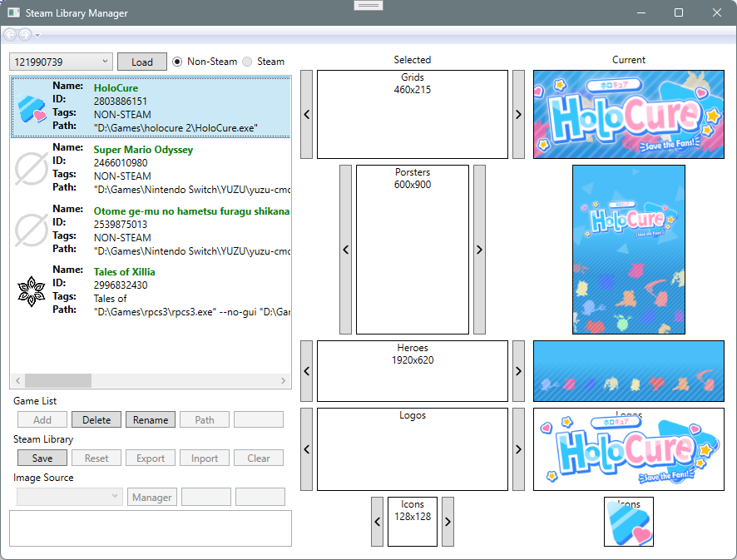Open the navigation history dropdown arrow
This screenshot has height=560, width=737.
point(37,35)
